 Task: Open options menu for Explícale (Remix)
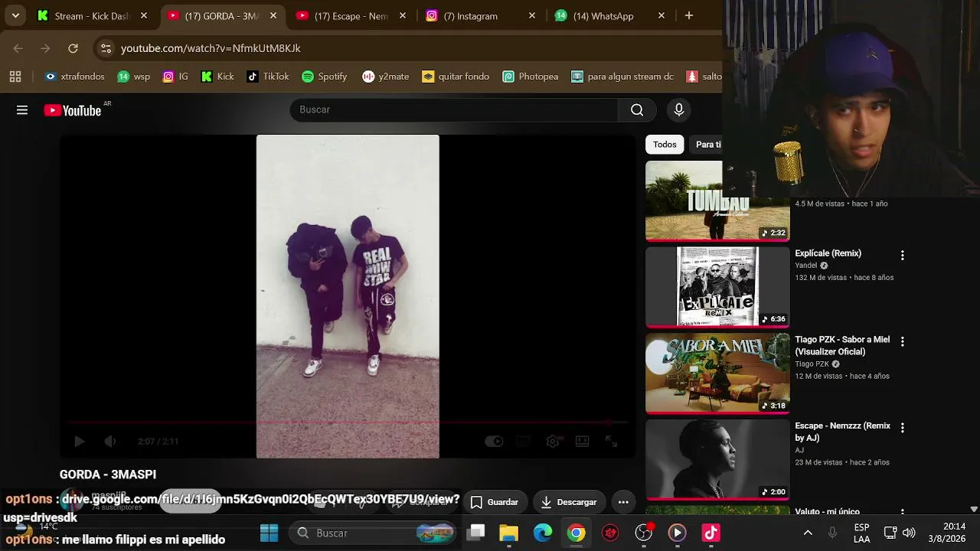click(x=902, y=256)
